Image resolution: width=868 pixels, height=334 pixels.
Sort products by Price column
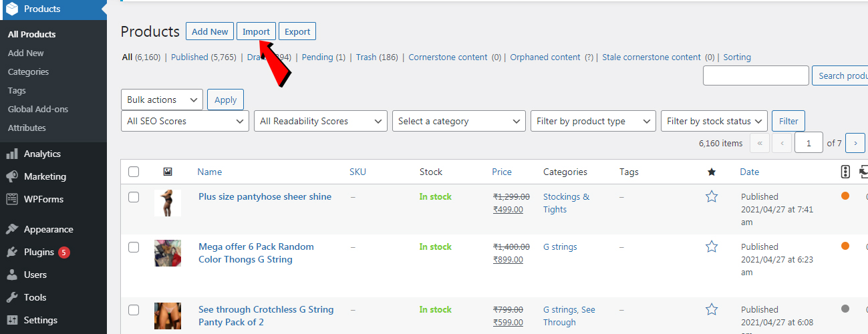502,172
